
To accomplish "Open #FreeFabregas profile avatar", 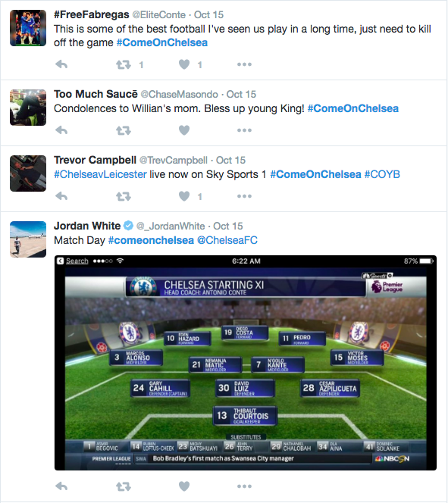I will tap(28, 28).
